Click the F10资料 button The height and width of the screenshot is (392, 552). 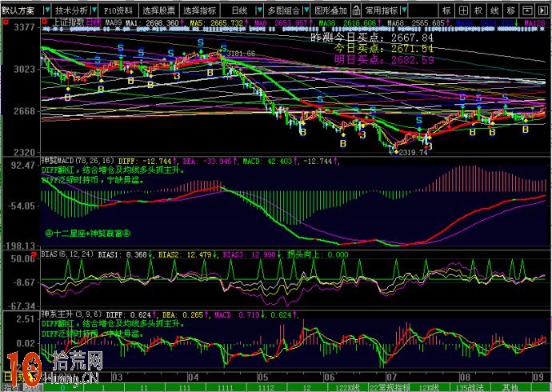click(x=118, y=11)
